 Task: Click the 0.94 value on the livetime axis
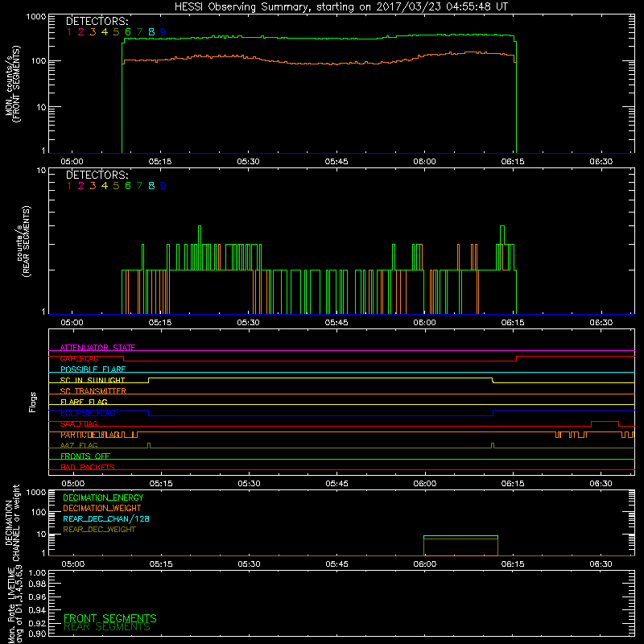pos(37,610)
